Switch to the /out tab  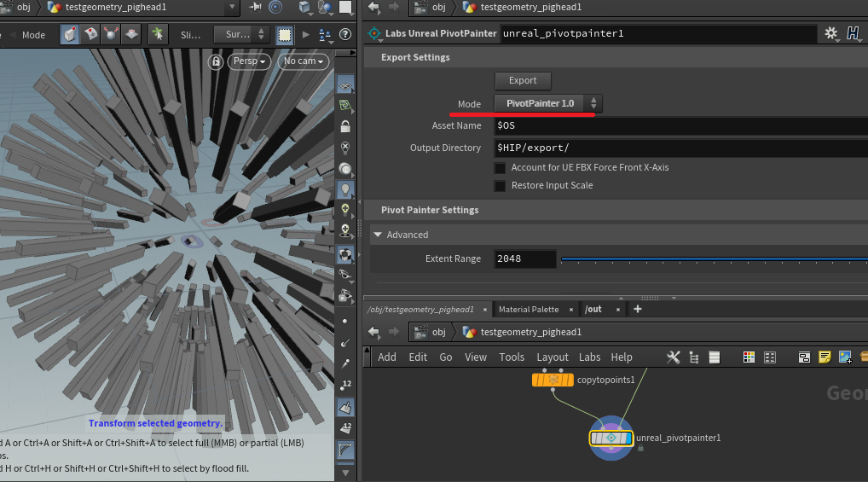tap(593, 309)
